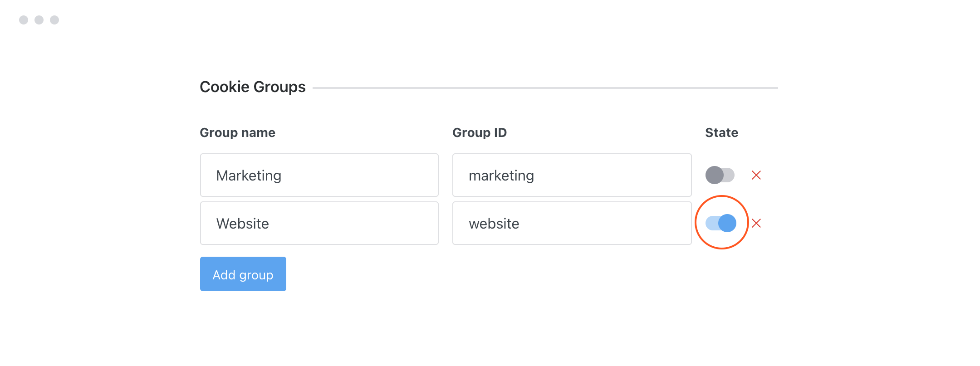Click the third dot at the top left
The width and height of the screenshot is (980, 366).
pos(54,20)
